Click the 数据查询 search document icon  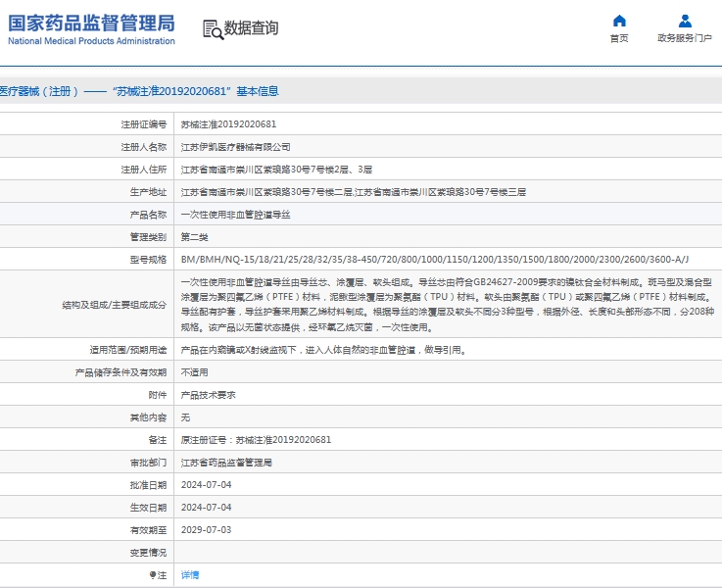(x=214, y=29)
